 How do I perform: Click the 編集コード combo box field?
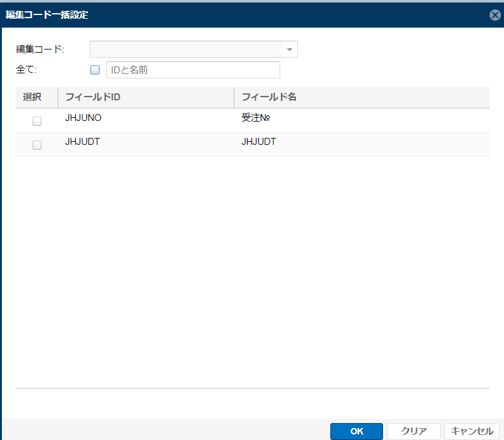point(194,49)
